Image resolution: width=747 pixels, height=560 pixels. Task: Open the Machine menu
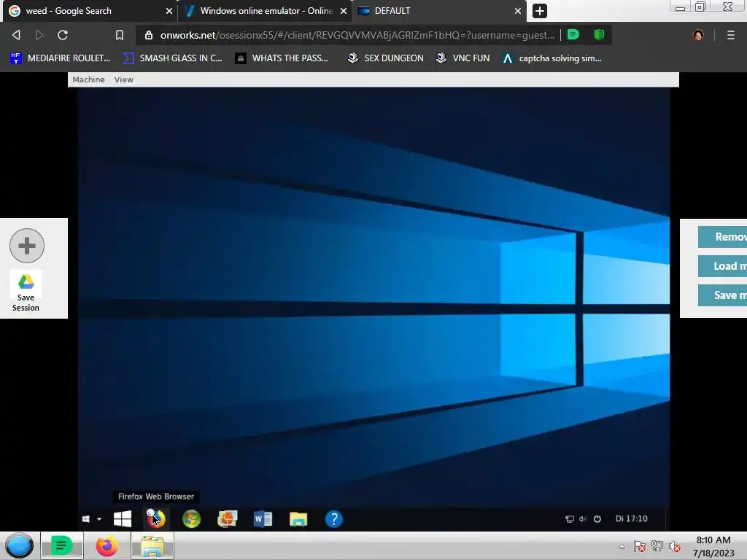[88, 79]
